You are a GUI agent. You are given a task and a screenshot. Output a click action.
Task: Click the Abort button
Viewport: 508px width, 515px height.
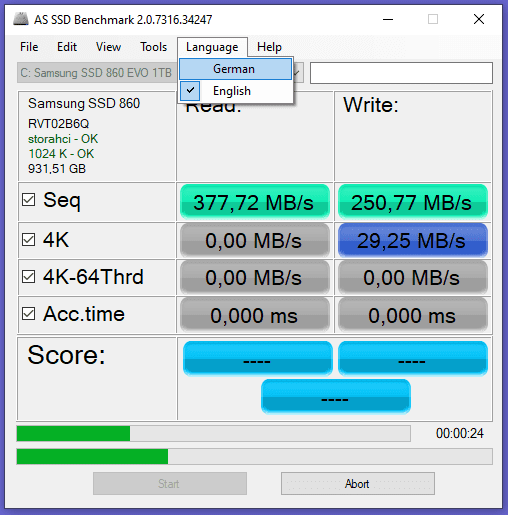pyautogui.click(x=358, y=483)
